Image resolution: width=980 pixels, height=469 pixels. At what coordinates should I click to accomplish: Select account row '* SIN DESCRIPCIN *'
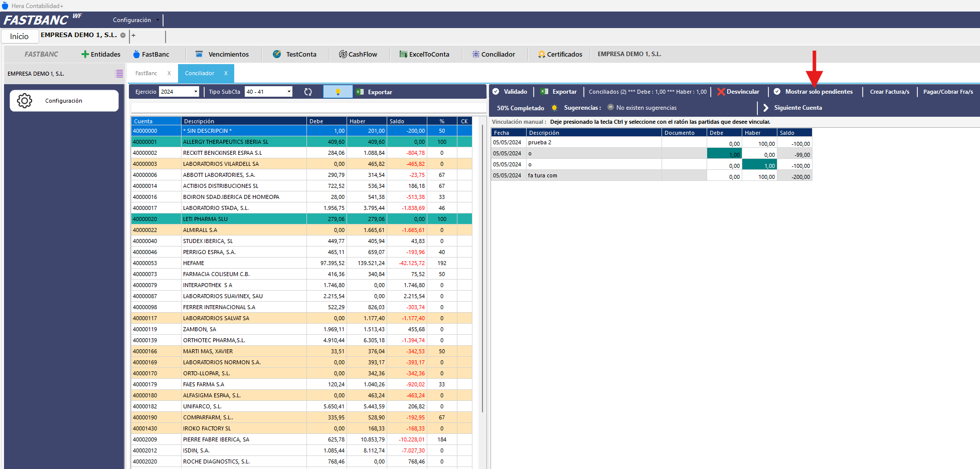(x=301, y=131)
